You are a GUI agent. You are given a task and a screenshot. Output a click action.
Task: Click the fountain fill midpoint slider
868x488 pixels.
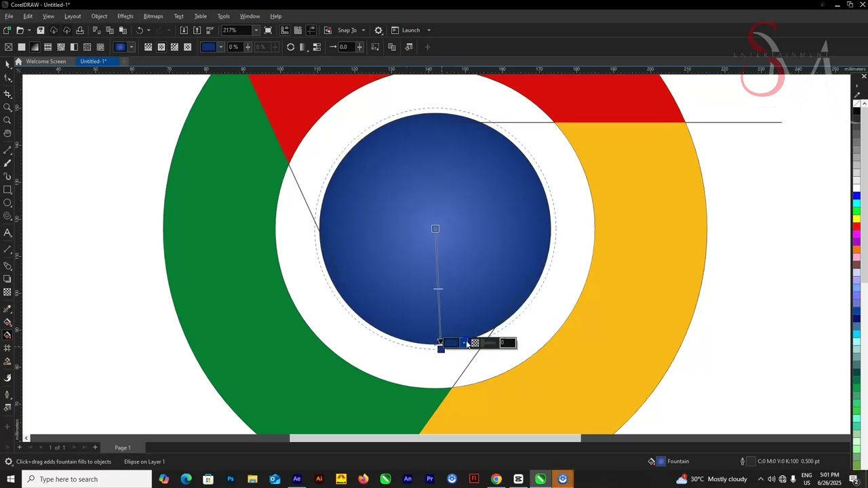click(x=438, y=289)
